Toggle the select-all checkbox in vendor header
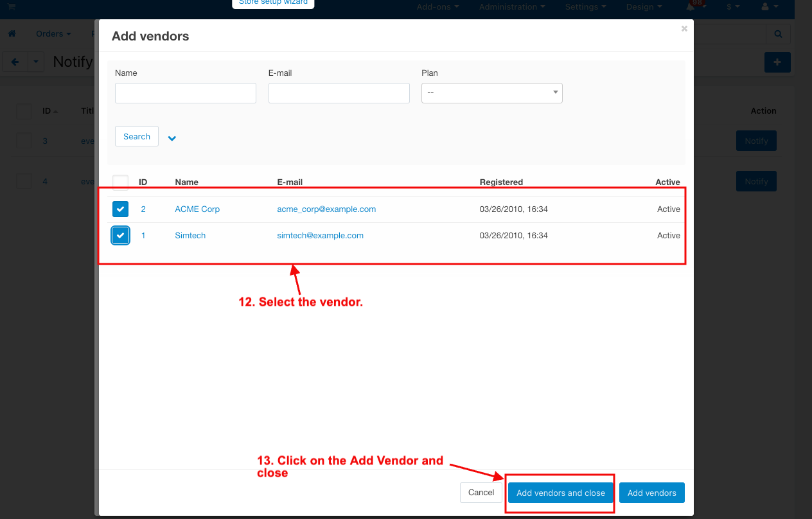Screen dimensions: 812x519 coord(121,182)
